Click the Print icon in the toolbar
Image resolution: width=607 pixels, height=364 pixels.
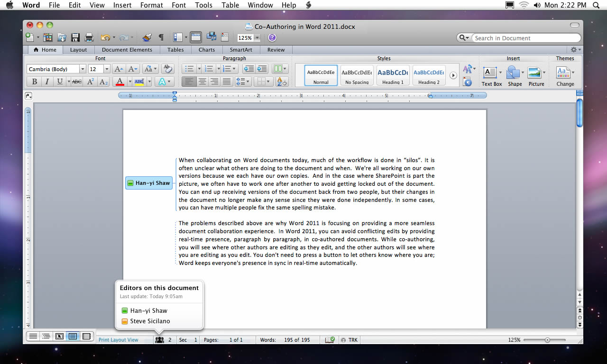89,37
